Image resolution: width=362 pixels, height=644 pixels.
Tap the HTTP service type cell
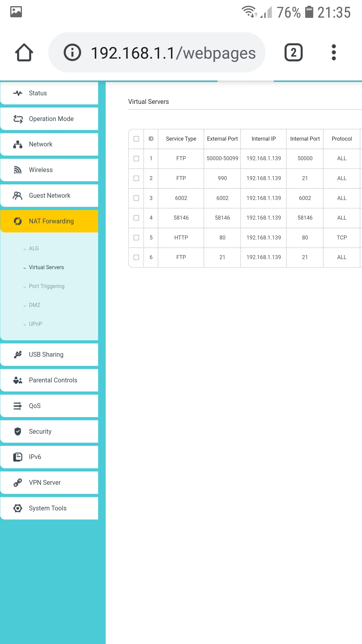pos(181,238)
